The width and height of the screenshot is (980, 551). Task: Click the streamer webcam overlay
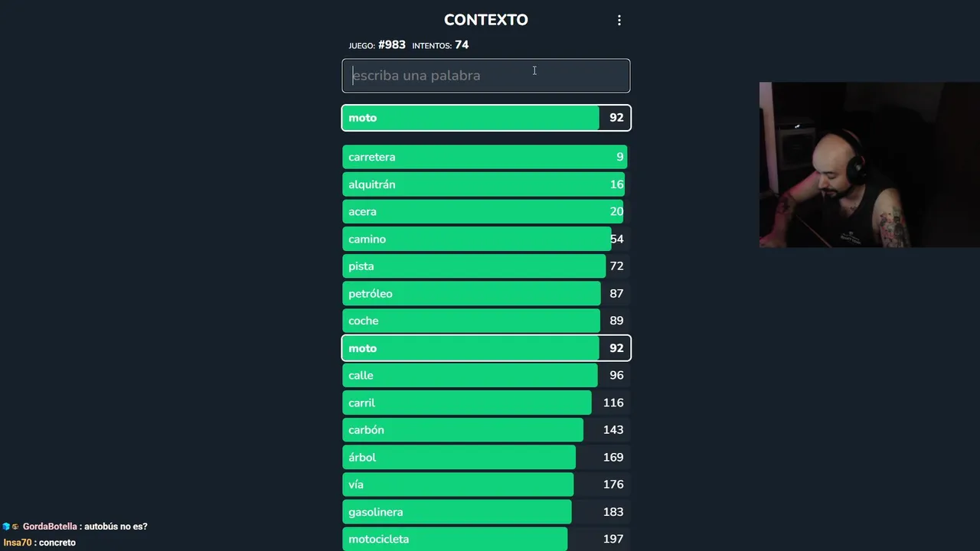tap(869, 165)
